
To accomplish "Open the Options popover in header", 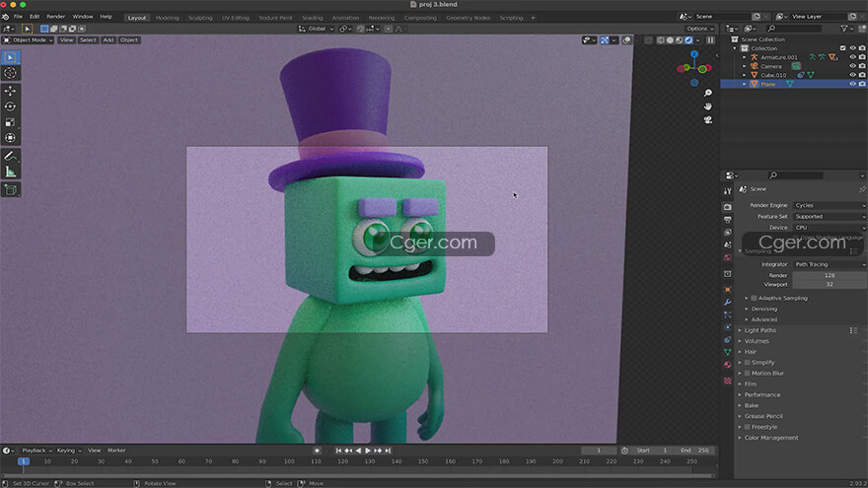I will point(699,29).
